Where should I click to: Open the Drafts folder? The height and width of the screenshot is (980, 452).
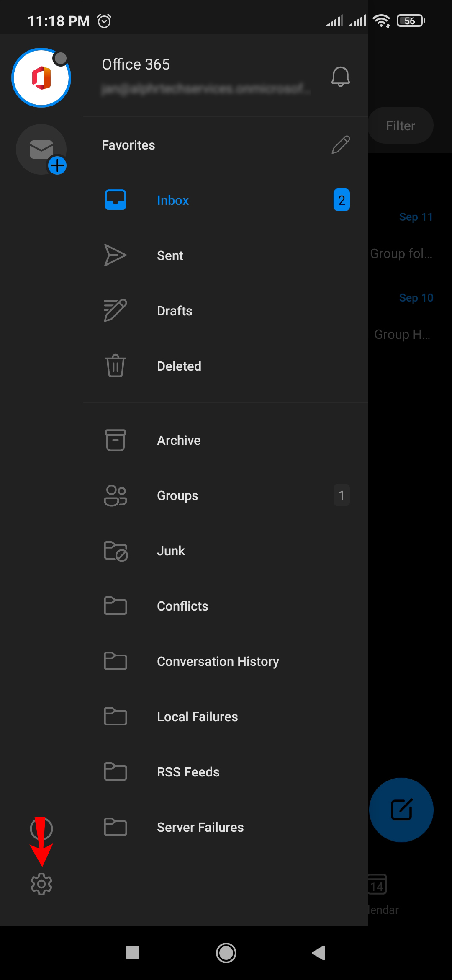click(226, 311)
